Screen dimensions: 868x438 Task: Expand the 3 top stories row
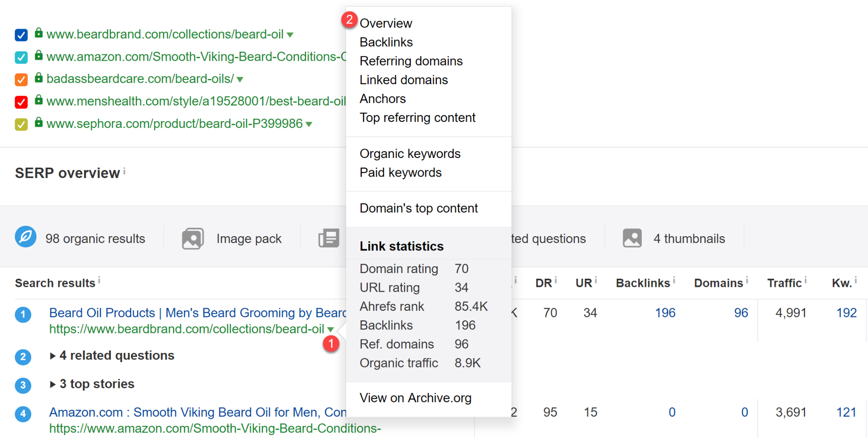point(53,384)
